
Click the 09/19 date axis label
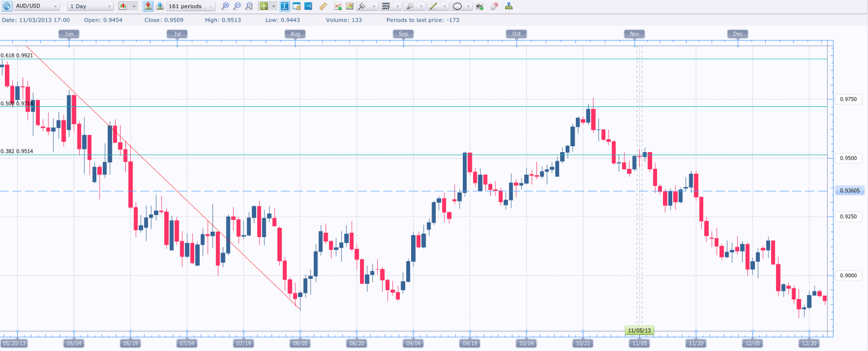(x=470, y=343)
